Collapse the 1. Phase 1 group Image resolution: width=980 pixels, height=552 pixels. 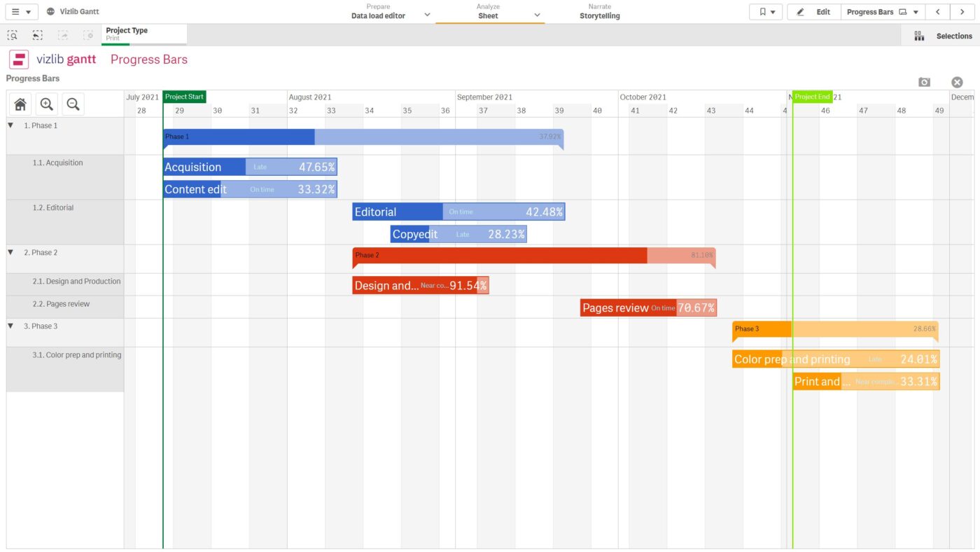click(x=10, y=125)
